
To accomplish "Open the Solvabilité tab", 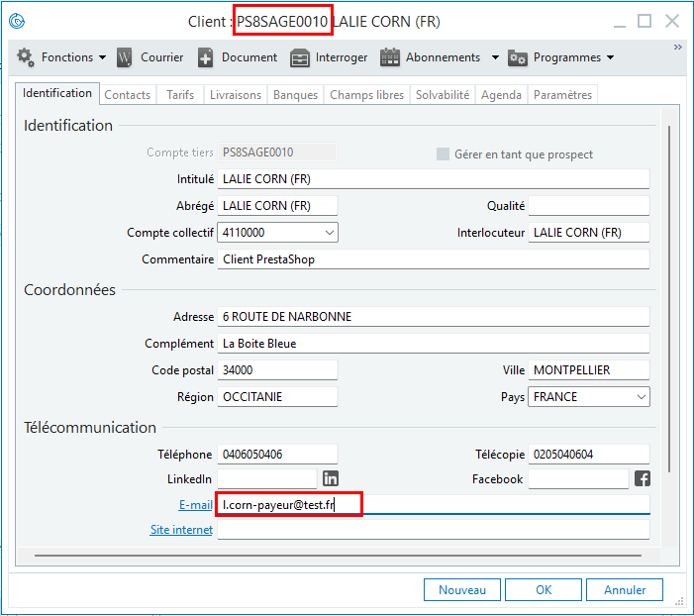I will pyautogui.click(x=443, y=95).
